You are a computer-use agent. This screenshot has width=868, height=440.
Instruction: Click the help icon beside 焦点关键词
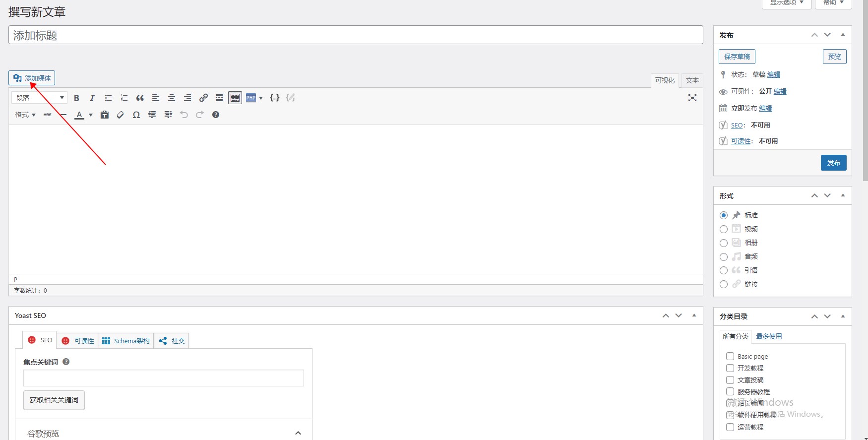(66, 362)
